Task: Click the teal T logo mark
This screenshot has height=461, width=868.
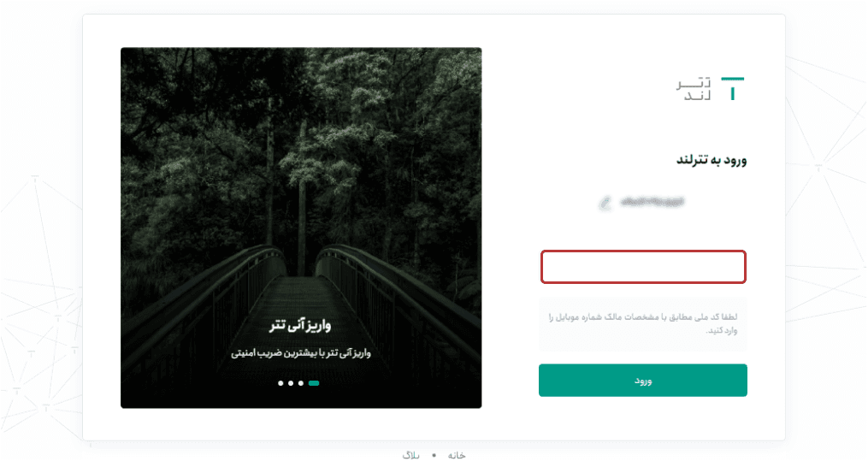Action: [x=733, y=89]
